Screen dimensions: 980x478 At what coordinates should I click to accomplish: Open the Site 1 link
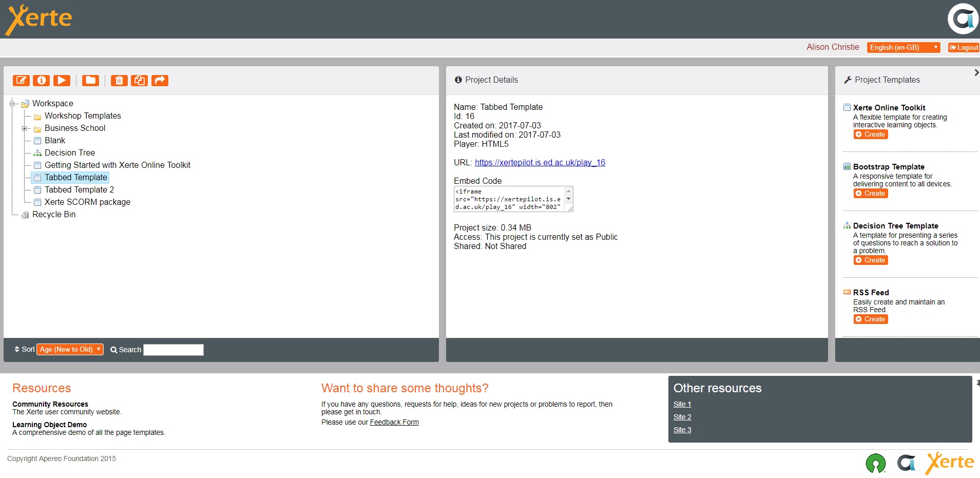click(x=682, y=405)
